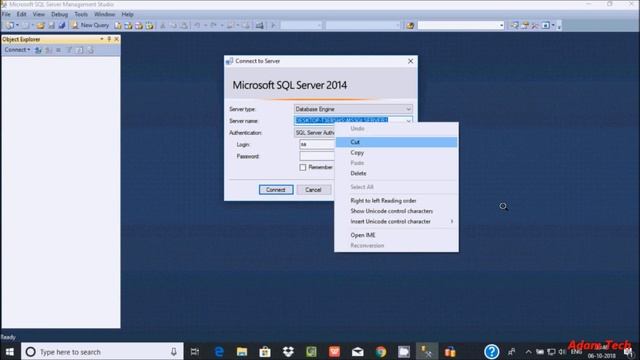Open the Mail app from the taskbar

[x=358, y=352]
